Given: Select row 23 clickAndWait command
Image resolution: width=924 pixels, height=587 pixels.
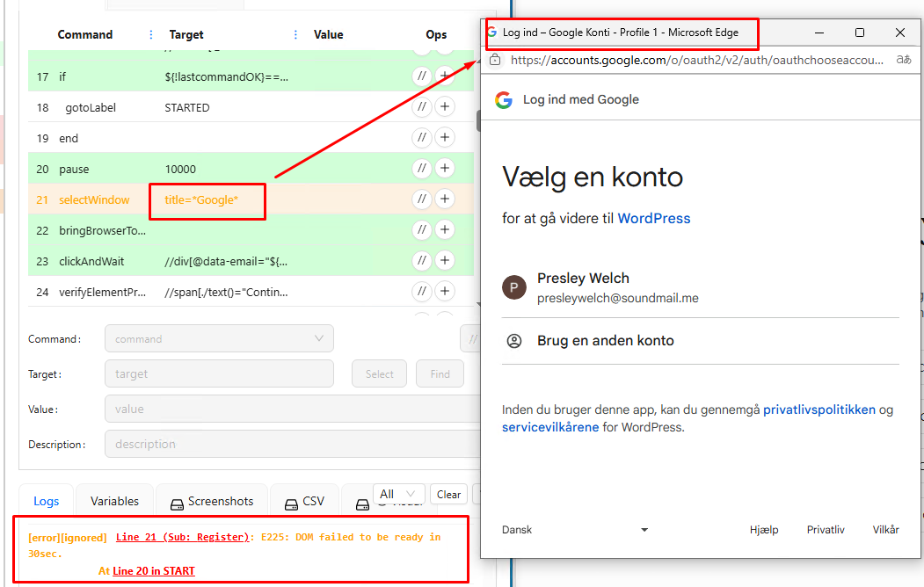Looking at the screenshot, I should coord(91,261).
